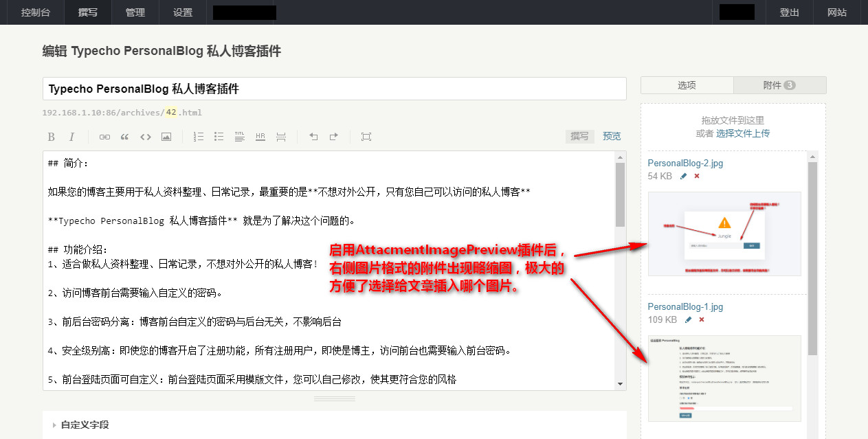Click the attachment count badge 3
868x439 pixels.
point(790,85)
